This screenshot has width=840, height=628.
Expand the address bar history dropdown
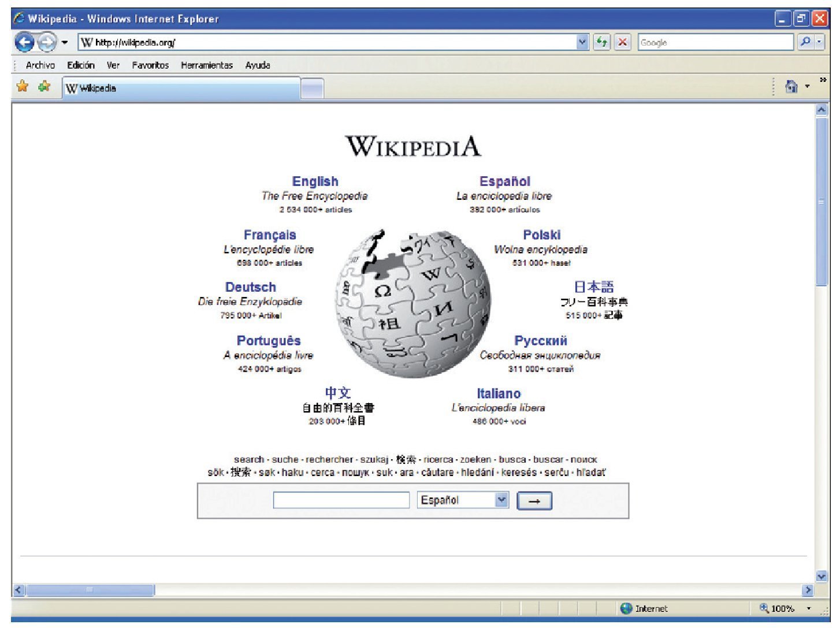[582, 42]
